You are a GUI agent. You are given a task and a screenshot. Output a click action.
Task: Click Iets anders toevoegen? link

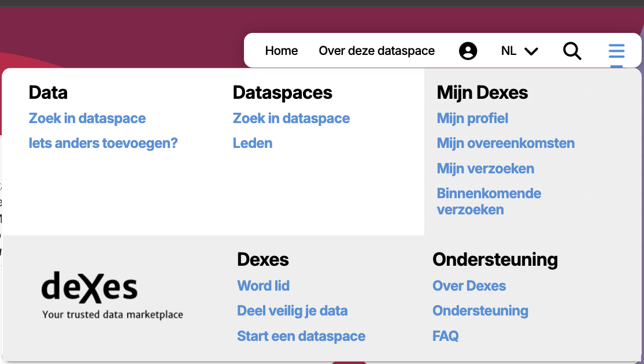click(x=103, y=143)
